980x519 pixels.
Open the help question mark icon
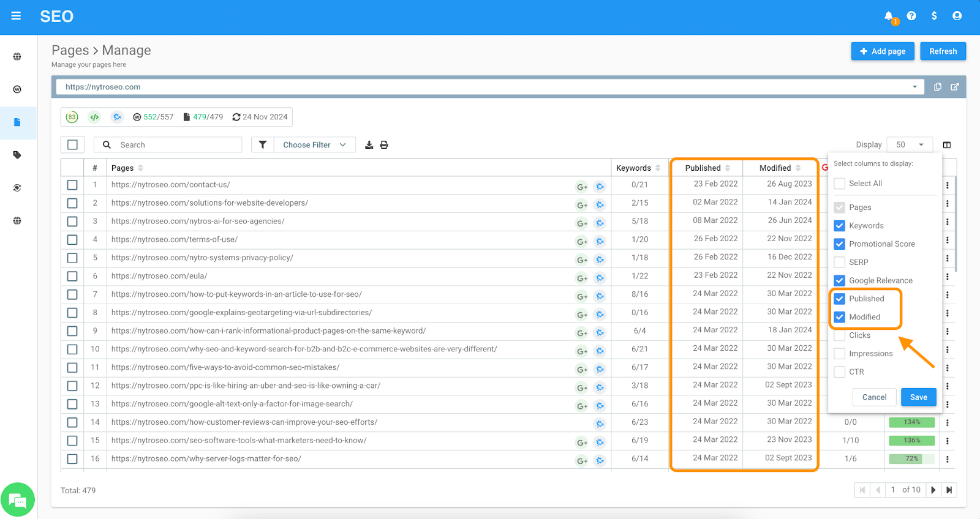[911, 16]
